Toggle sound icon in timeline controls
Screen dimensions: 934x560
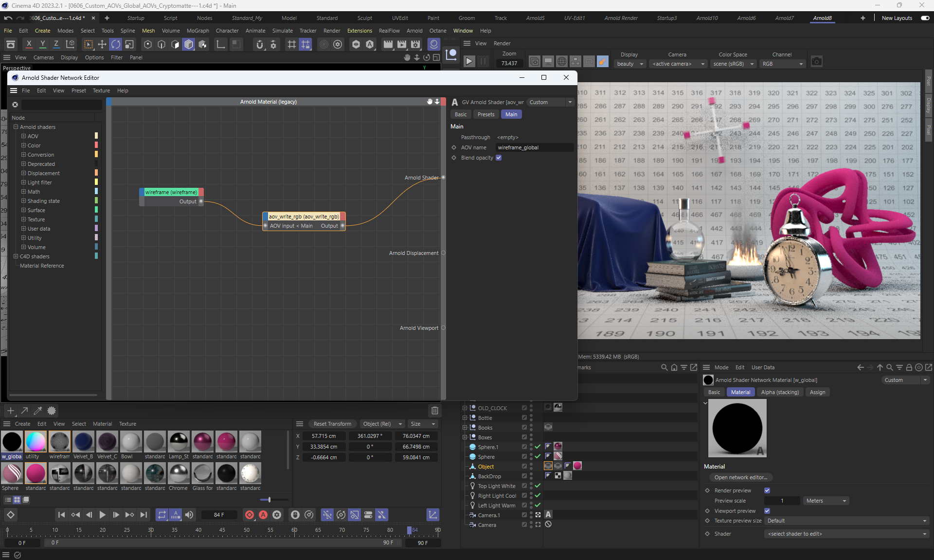tap(189, 515)
